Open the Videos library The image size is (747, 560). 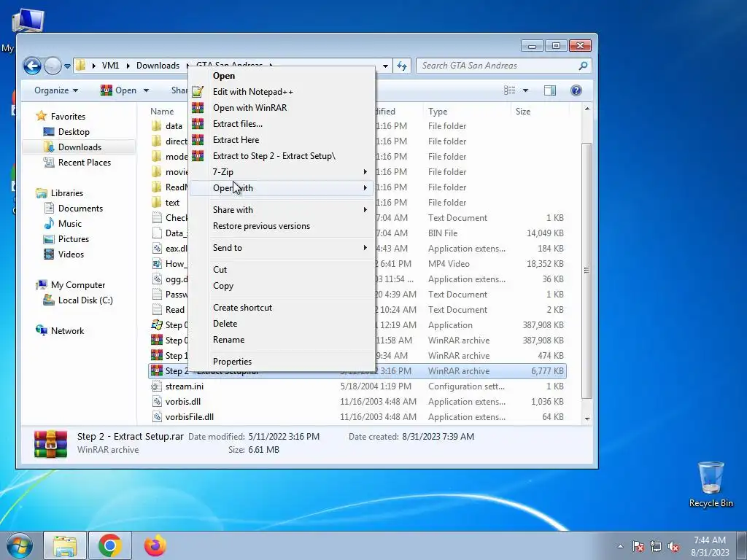coord(63,254)
